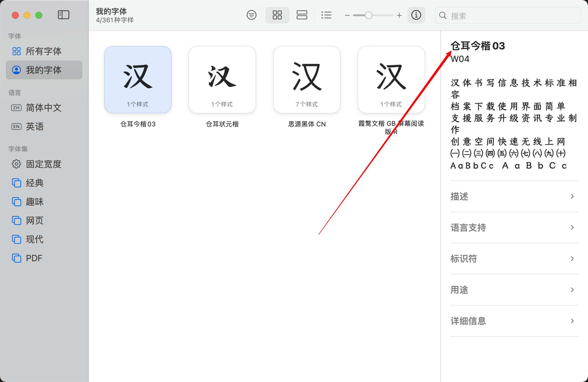This screenshot has width=588, height=382.
Task: Select the 仓耳状元楷 font card
Action: tap(222, 79)
